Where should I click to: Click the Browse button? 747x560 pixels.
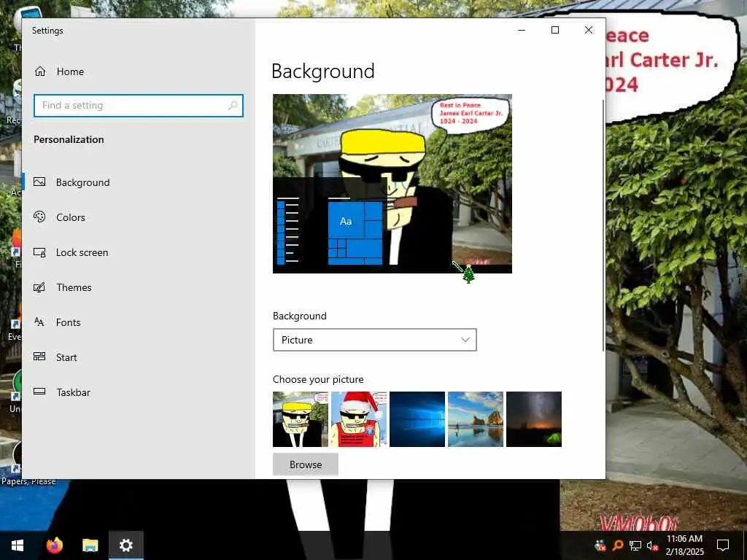pyautogui.click(x=306, y=464)
